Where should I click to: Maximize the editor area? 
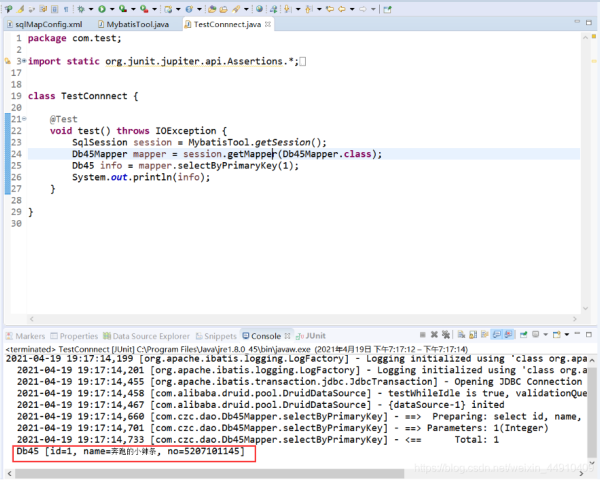point(589,22)
